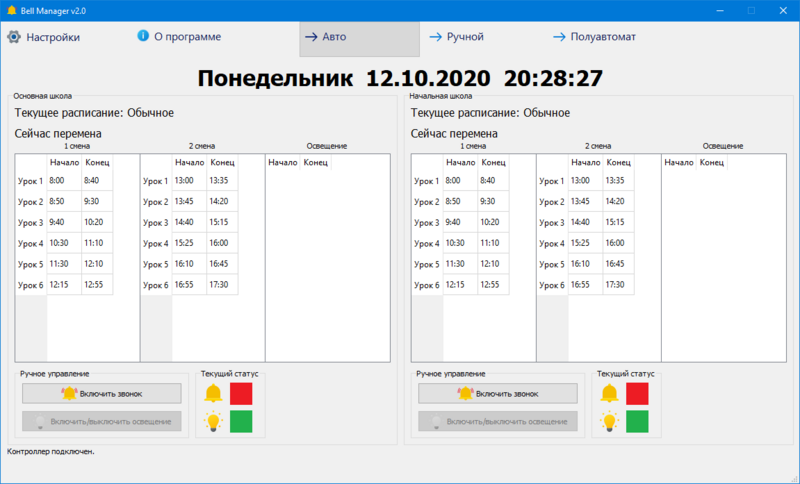Click Начало header in Основная школа Освещение table

[x=283, y=162]
